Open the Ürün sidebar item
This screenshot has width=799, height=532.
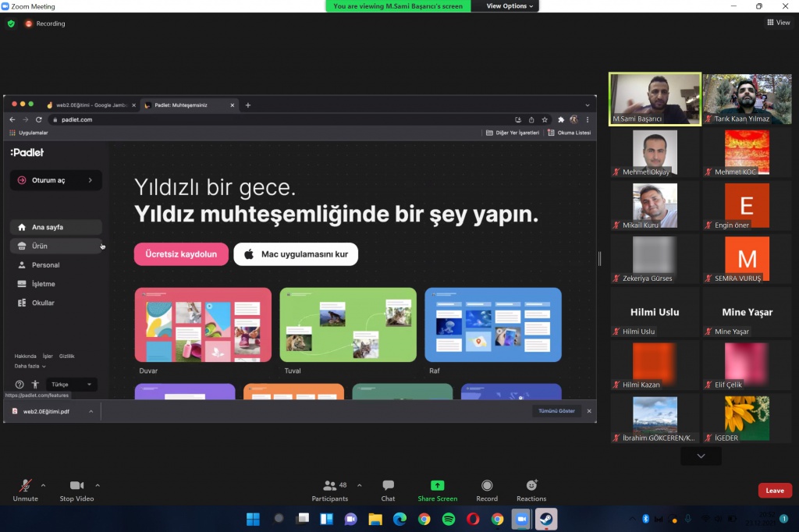pos(56,246)
